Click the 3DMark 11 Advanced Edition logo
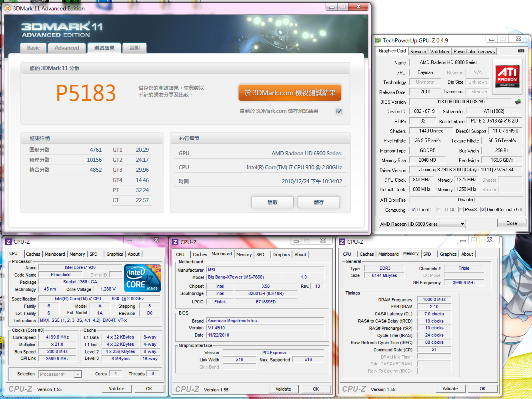This screenshot has width=532, height=399. (62, 30)
